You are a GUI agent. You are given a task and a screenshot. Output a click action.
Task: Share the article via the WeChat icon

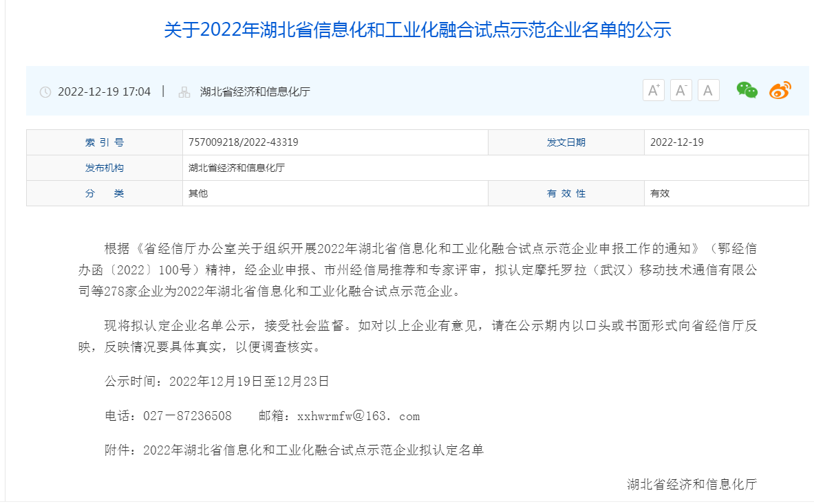[x=747, y=90]
